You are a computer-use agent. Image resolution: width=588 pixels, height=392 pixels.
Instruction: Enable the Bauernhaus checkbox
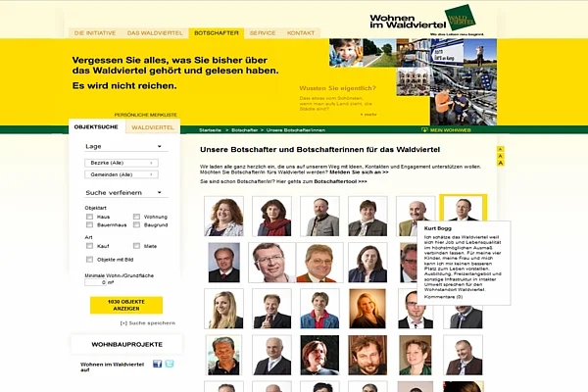point(90,225)
